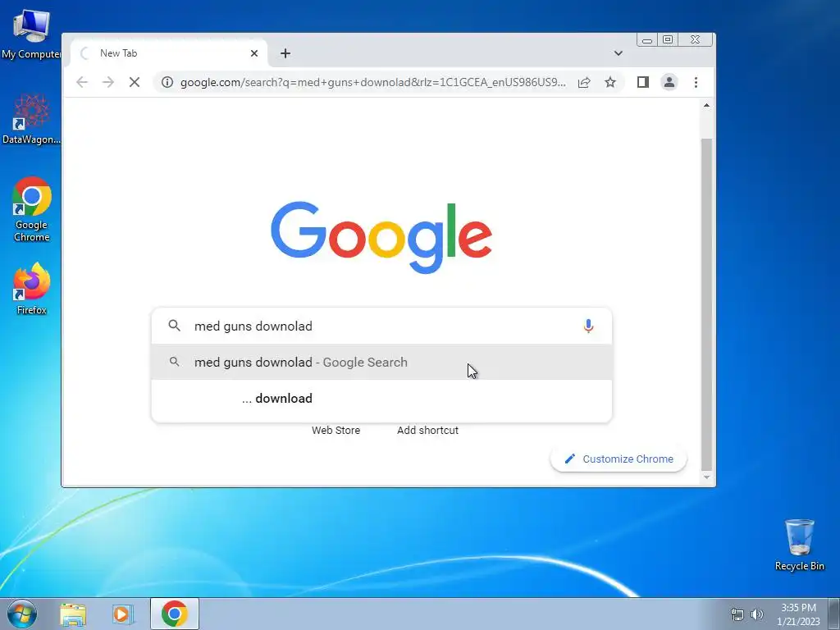Select the DataWagon desktop shortcut

click(31, 120)
